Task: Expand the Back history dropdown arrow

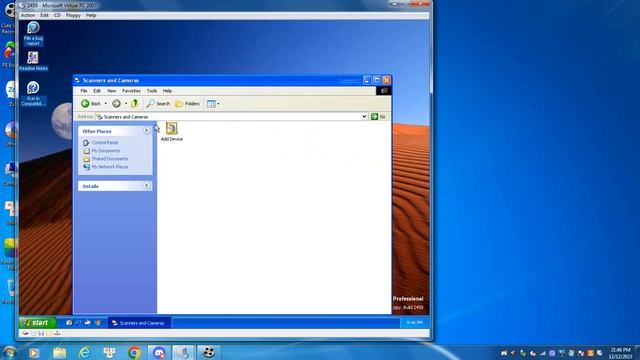Action: pos(105,104)
